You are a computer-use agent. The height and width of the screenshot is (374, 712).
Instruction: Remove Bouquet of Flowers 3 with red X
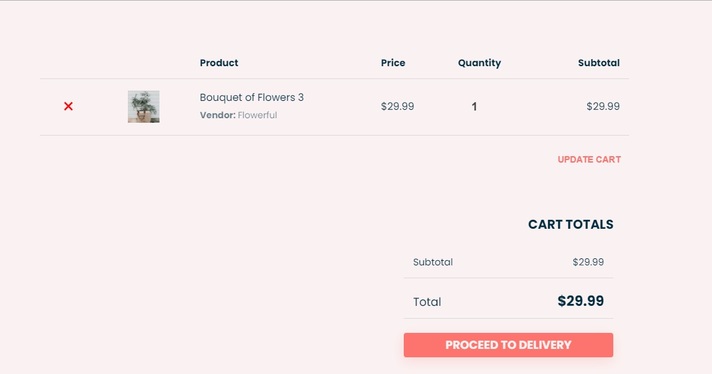(x=68, y=106)
